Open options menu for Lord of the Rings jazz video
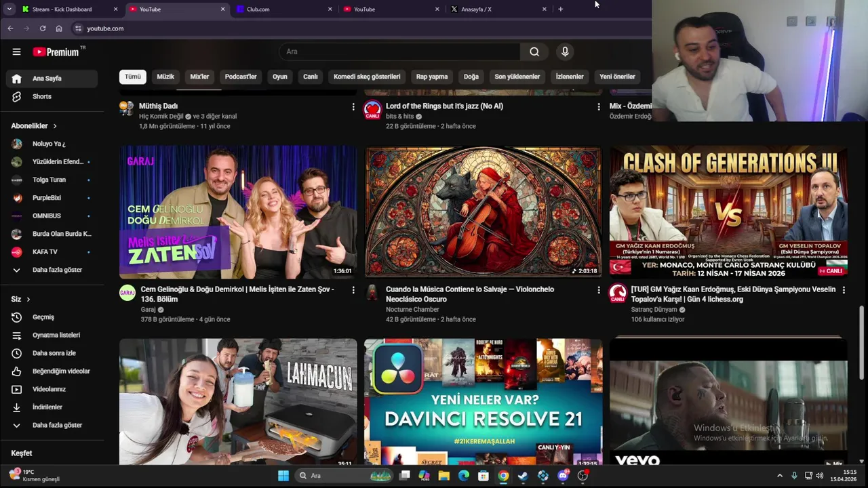The height and width of the screenshot is (488, 868). point(598,107)
